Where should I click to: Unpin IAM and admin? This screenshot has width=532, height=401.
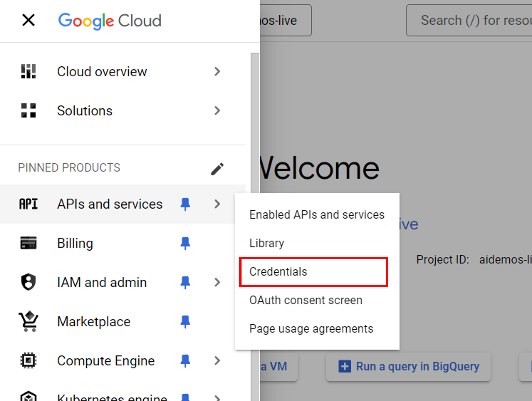pyautogui.click(x=185, y=283)
